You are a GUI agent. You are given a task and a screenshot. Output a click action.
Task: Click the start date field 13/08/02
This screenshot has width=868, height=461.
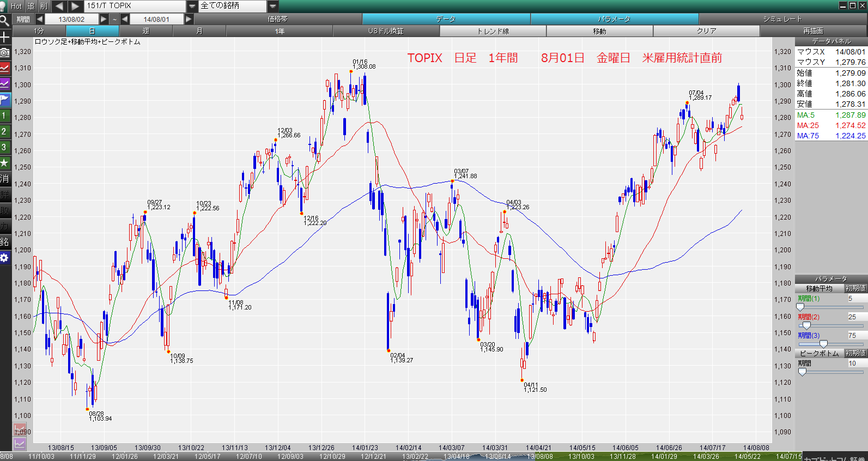tap(71, 19)
